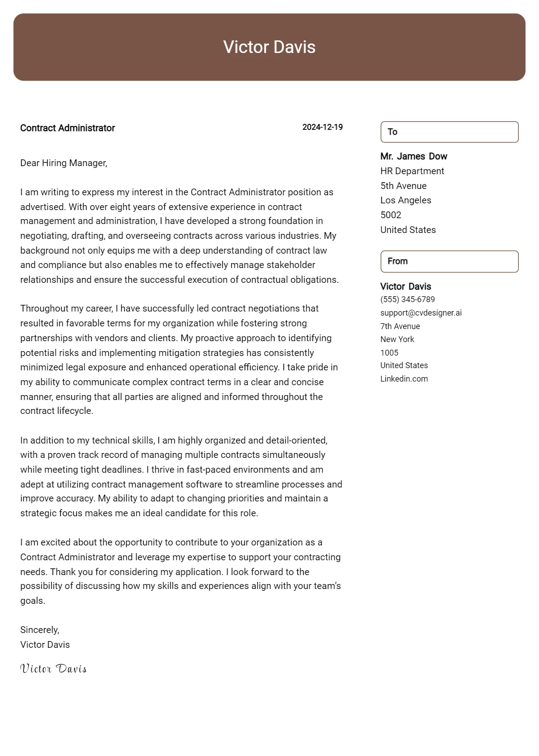Click the Los Angeles city line

tap(406, 200)
